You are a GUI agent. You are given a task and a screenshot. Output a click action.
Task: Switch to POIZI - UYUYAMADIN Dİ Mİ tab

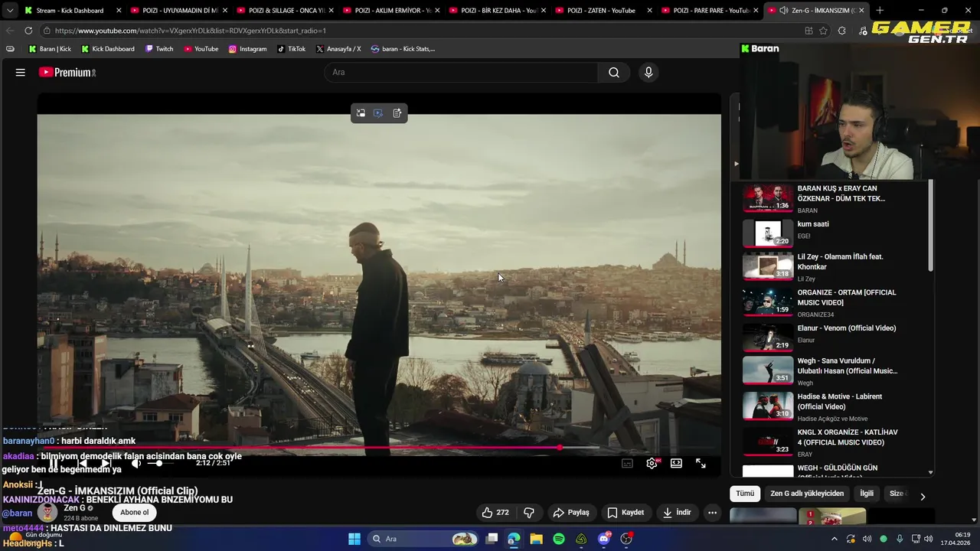[x=178, y=11]
